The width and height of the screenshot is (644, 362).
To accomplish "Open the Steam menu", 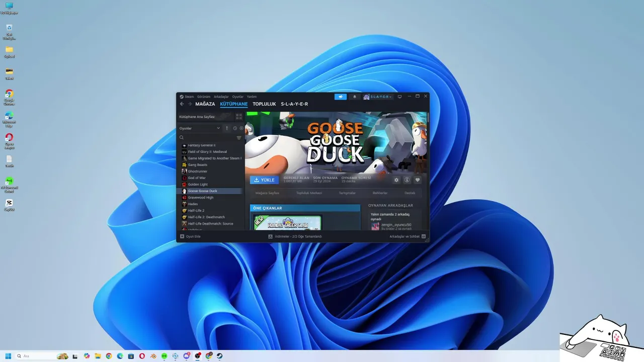I will (189, 97).
